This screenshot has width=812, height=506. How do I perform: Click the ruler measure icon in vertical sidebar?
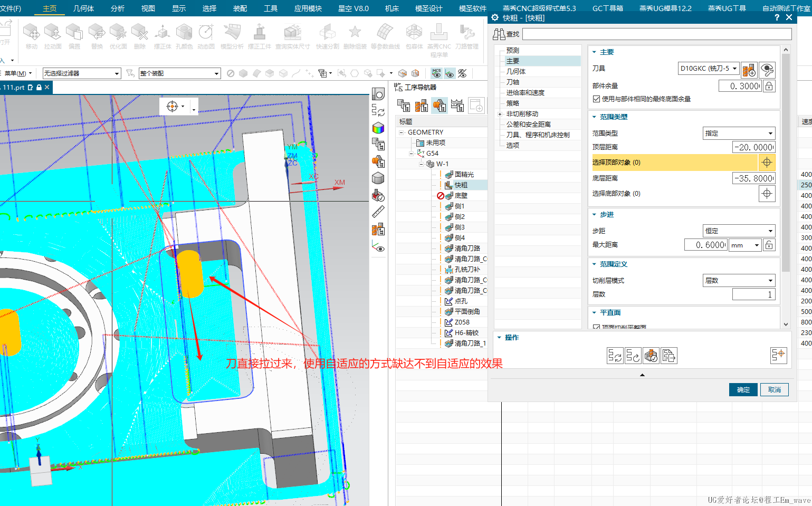378,212
